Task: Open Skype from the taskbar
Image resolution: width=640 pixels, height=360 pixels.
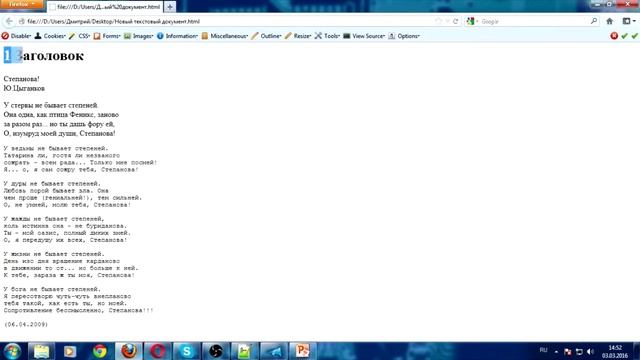Action: 187,351
